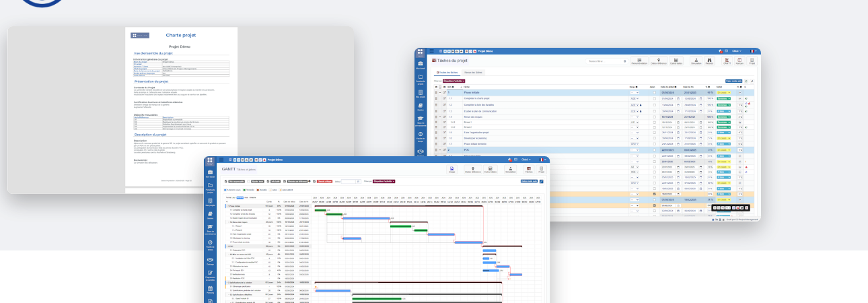Open the Étiquettes d'activités filter in Tâches window
This screenshot has height=303, width=868.
pyautogui.click(x=454, y=81)
